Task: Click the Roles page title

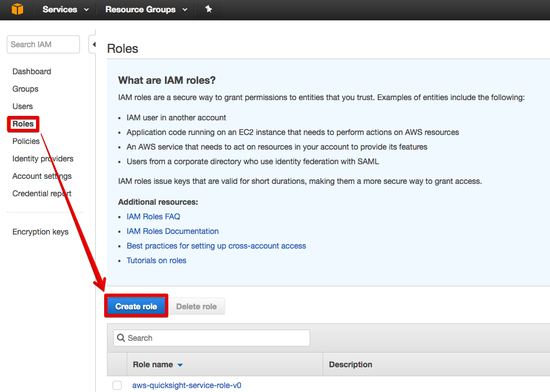Action: click(122, 48)
